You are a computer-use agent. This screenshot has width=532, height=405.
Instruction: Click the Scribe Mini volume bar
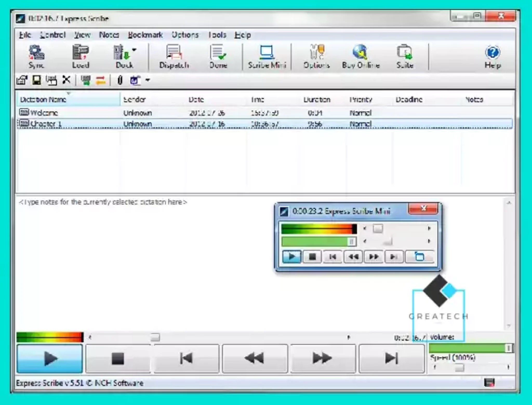[x=319, y=242]
